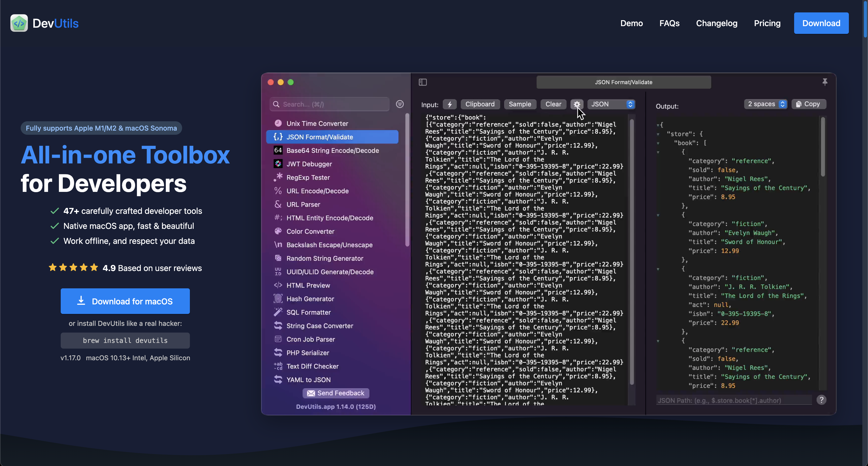Click the Hash Generator fingerprint icon
This screenshot has width=868, height=466.
[278, 298]
